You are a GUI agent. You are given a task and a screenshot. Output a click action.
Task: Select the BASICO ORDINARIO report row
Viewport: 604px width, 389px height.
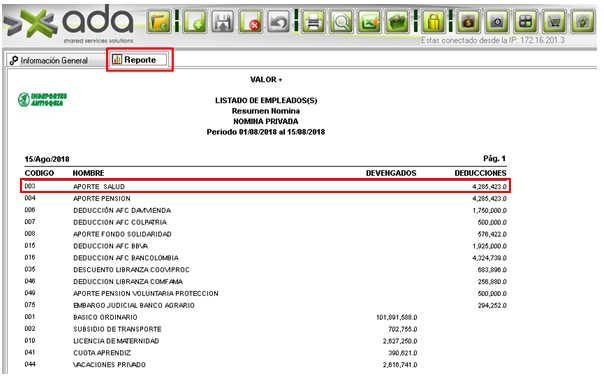pyautogui.click(x=265, y=317)
